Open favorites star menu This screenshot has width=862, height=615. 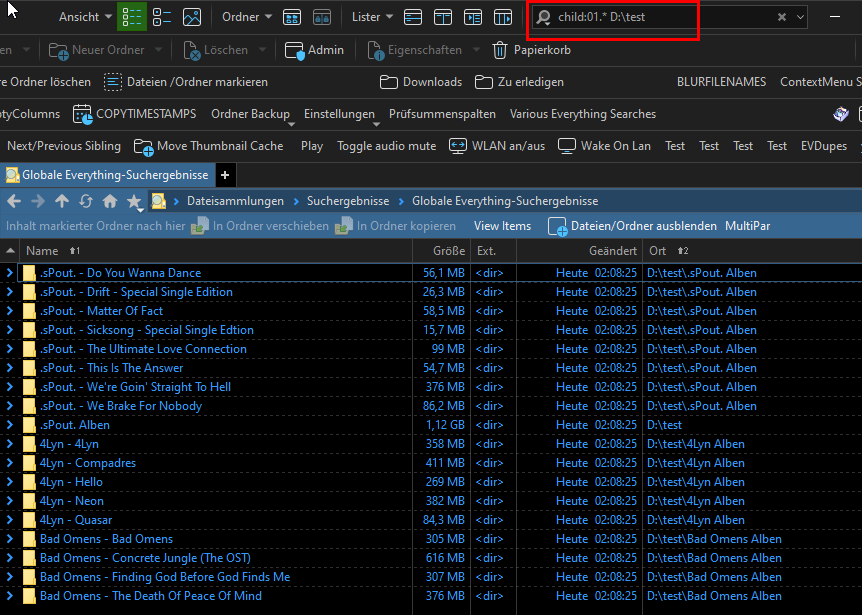(134, 202)
